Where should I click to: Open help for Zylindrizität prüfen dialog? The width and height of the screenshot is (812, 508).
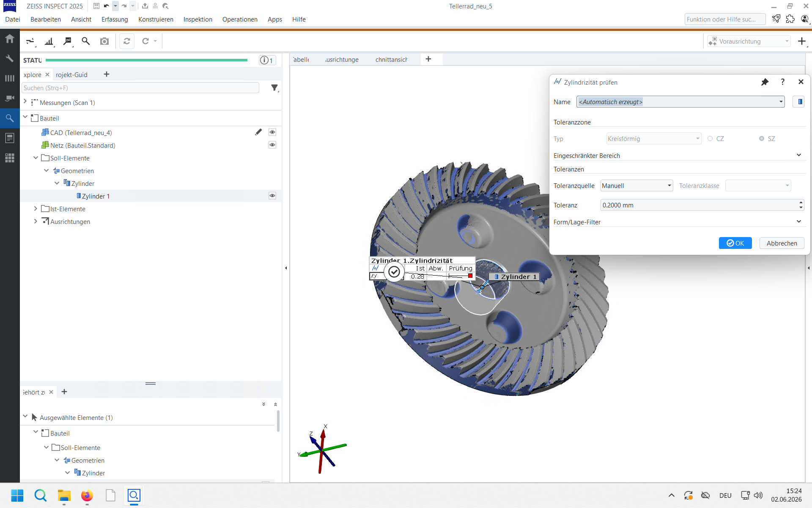783,82
